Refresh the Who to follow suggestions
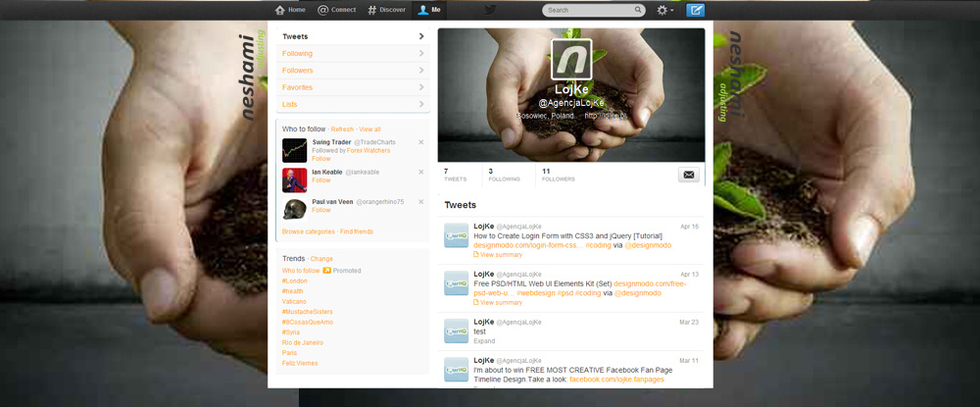The height and width of the screenshot is (407, 980). click(342, 128)
